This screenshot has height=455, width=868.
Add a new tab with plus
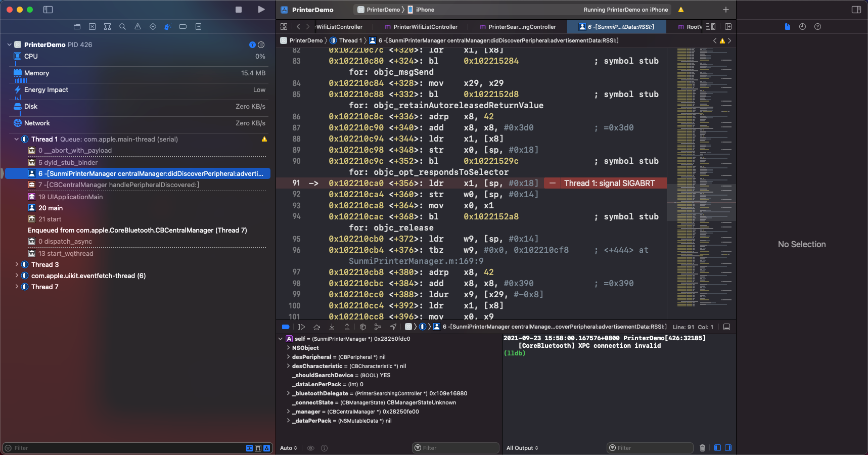point(725,10)
